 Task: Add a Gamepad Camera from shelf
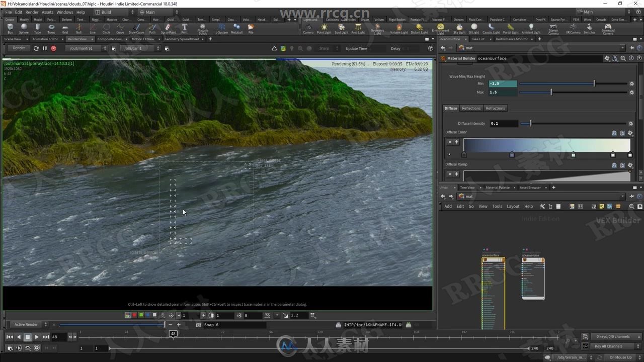point(608,29)
